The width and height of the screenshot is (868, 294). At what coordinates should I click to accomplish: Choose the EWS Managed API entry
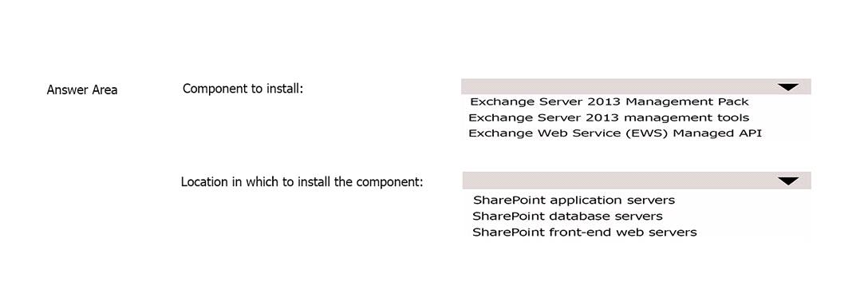[615, 133]
